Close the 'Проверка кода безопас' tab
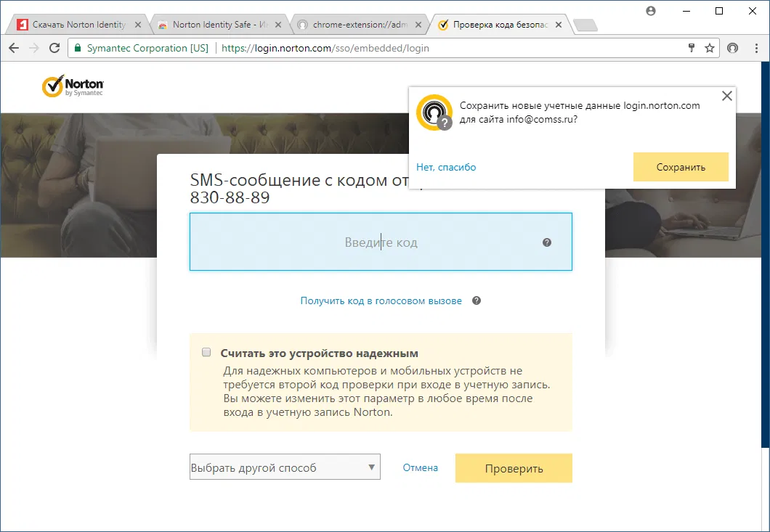The height and width of the screenshot is (532, 770). click(x=559, y=25)
